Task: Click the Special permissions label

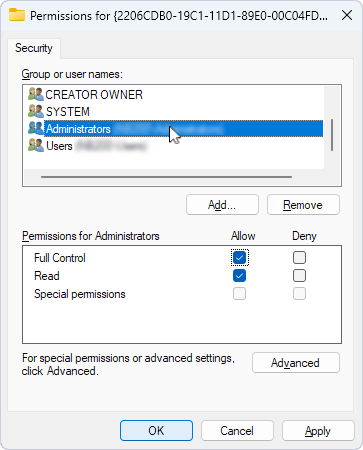Action: [80, 294]
